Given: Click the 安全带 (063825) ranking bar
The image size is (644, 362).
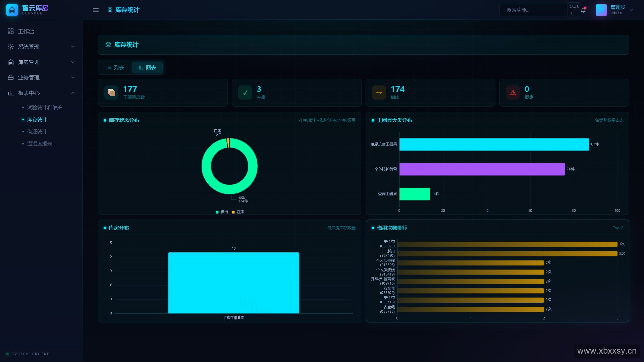Looking at the screenshot, I should point(507,244).
